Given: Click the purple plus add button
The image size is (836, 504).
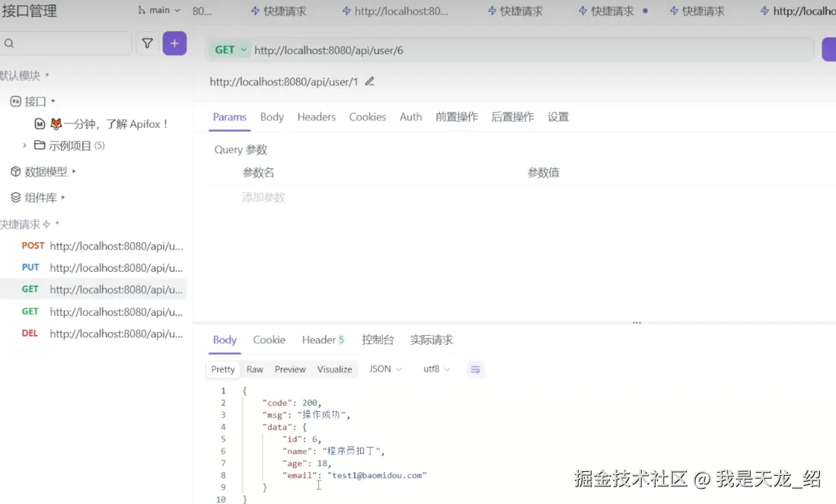Looking at the screenshot, I should click(174, 43).
